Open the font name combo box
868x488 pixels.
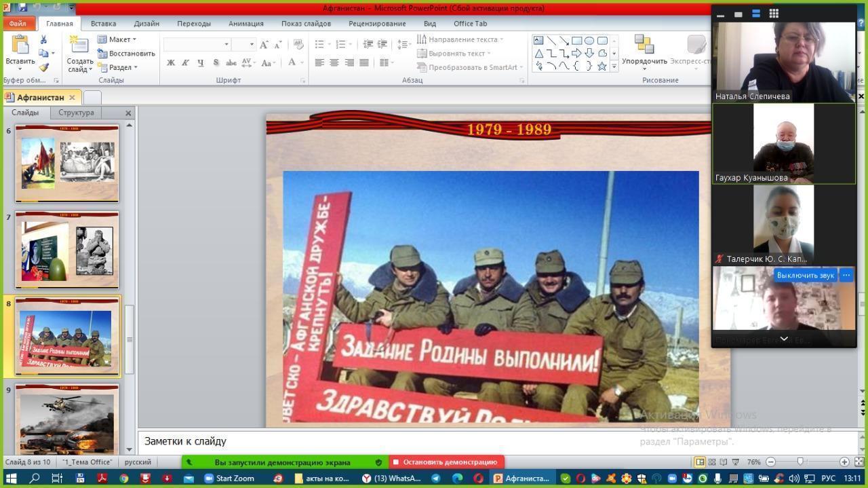point(197,44)
